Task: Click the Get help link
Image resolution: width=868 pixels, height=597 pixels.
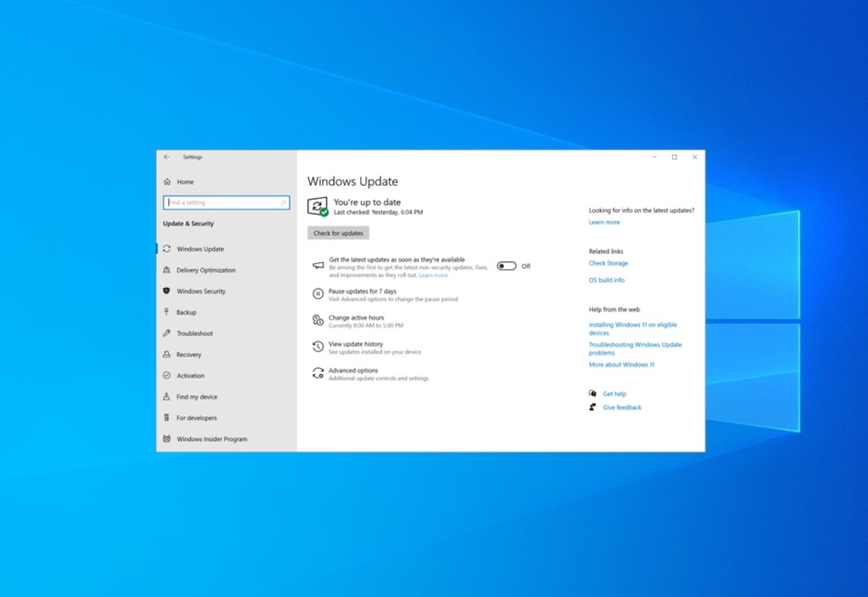Action: pos(614,394)
